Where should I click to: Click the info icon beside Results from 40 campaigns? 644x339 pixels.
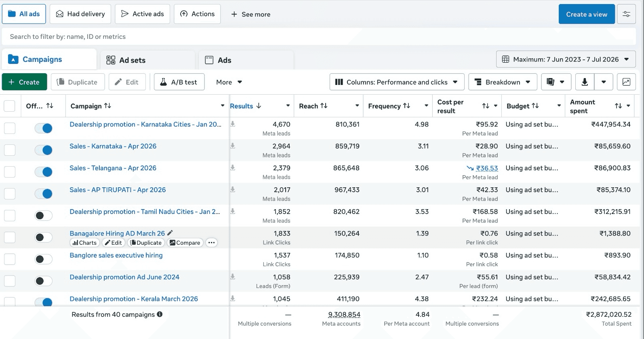point(160,314)
